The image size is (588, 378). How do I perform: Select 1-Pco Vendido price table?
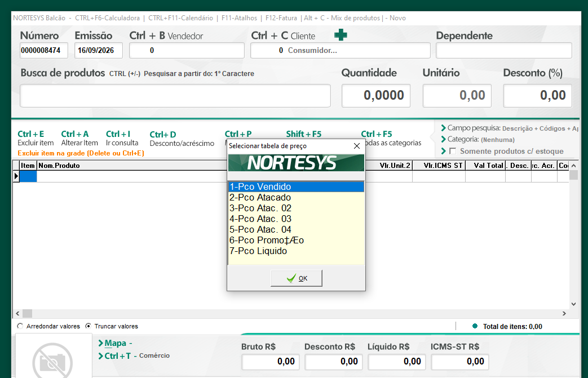tap(296, 186)
